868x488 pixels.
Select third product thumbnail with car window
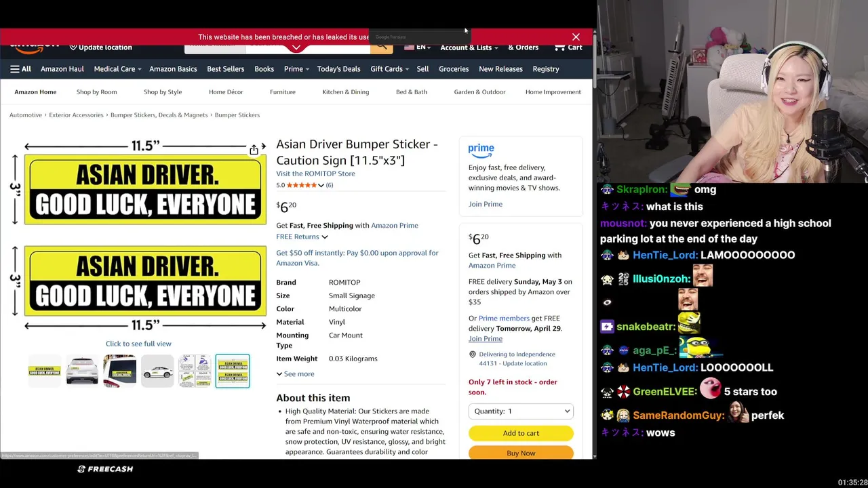click(x=119, y=371)
